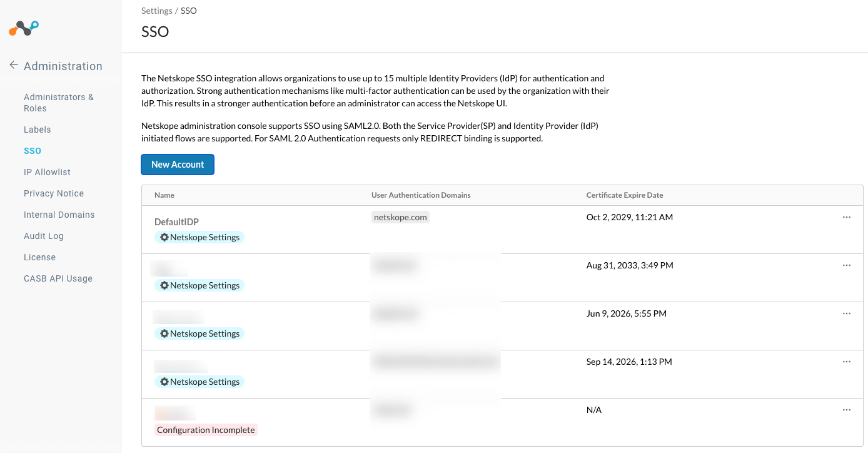The height and width of the screenshot is (453, 868).
Task: Open Administrators & Roles settings
Action: [x=58, y=103]
